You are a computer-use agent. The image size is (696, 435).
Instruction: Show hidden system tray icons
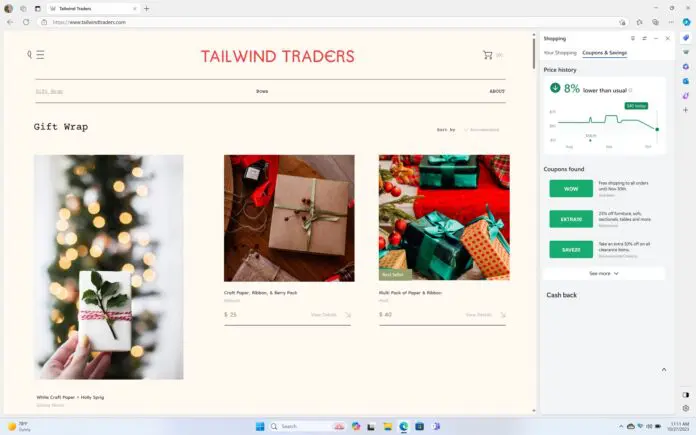(621, 427)
